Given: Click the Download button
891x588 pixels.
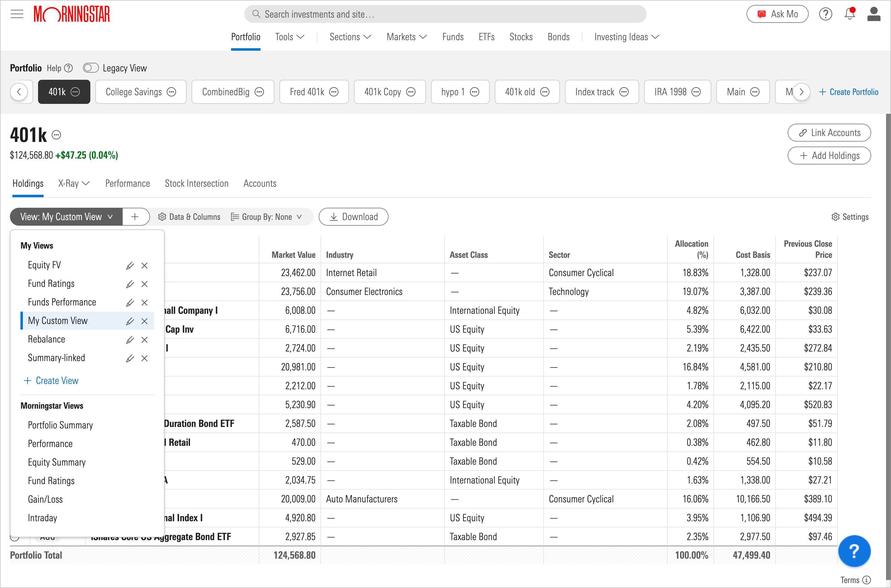Looking at the screenshot, I should point(353,217).
